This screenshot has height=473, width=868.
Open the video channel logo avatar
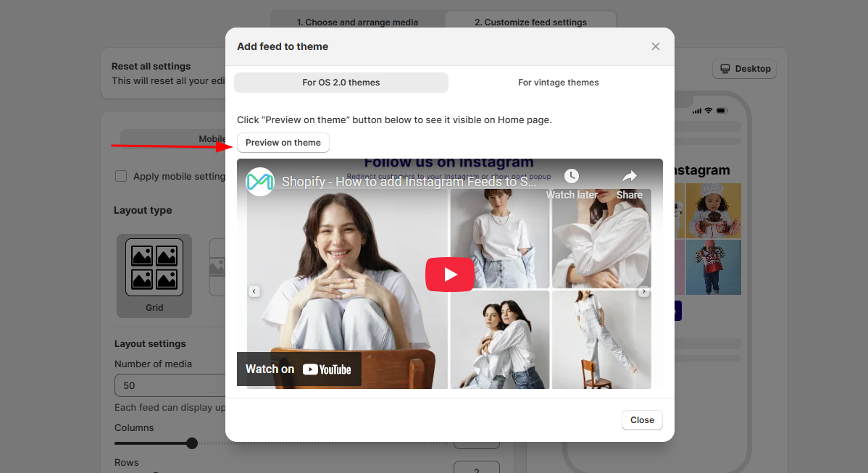coord(260,182)
